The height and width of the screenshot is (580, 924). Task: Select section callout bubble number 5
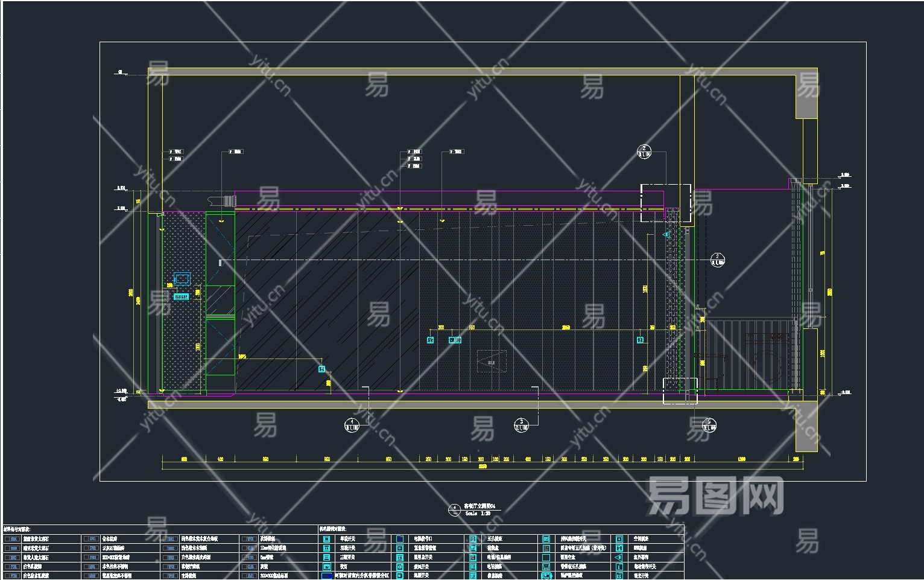coord(709,425)
